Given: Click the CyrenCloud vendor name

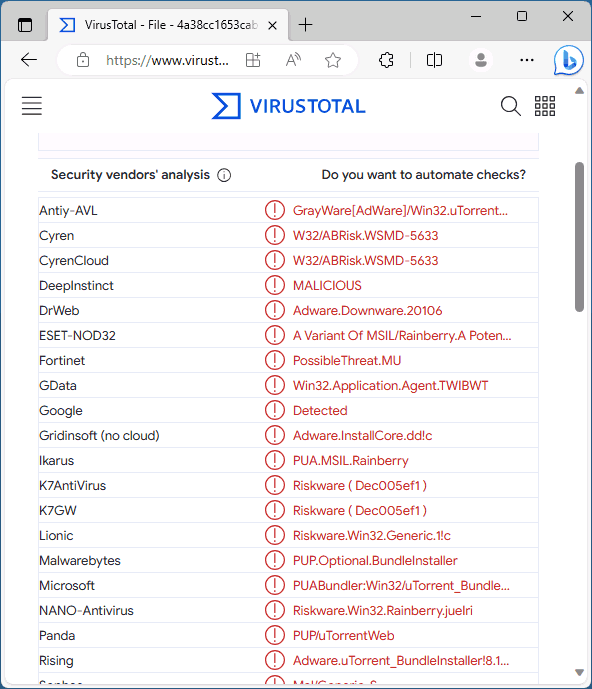Looking at the screenshot, I should [74, 261].
